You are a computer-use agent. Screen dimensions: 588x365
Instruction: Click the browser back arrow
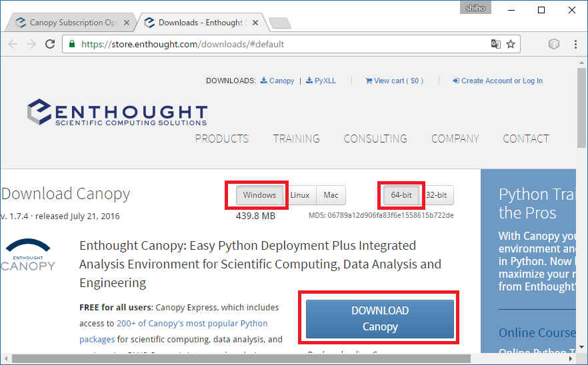click(x=13, y=44)
